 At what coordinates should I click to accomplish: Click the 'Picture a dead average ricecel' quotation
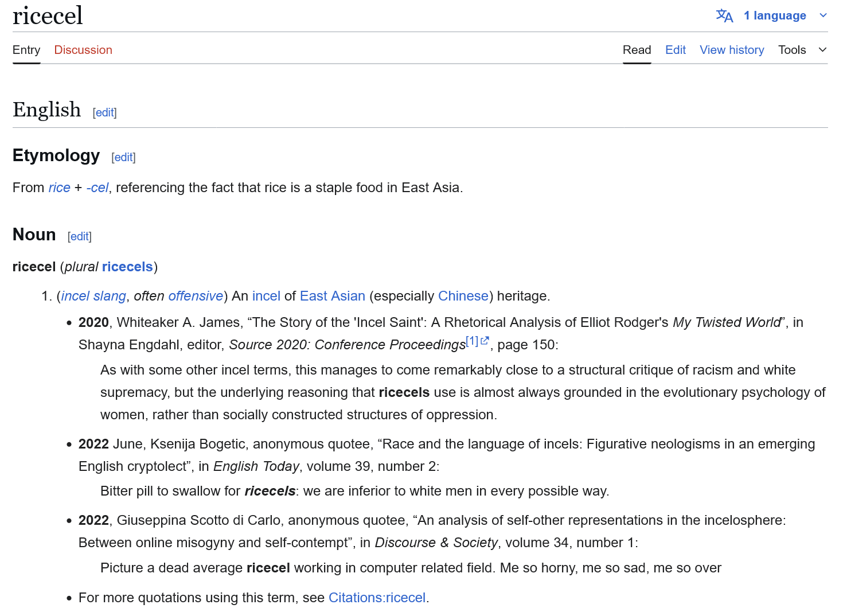[411, 568]
